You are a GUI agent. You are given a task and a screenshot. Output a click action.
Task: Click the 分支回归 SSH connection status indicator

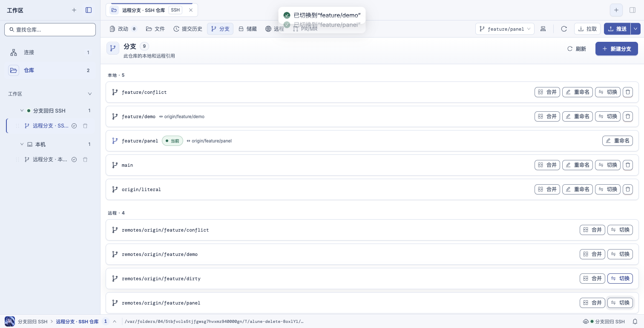click(x=604, y=322)
